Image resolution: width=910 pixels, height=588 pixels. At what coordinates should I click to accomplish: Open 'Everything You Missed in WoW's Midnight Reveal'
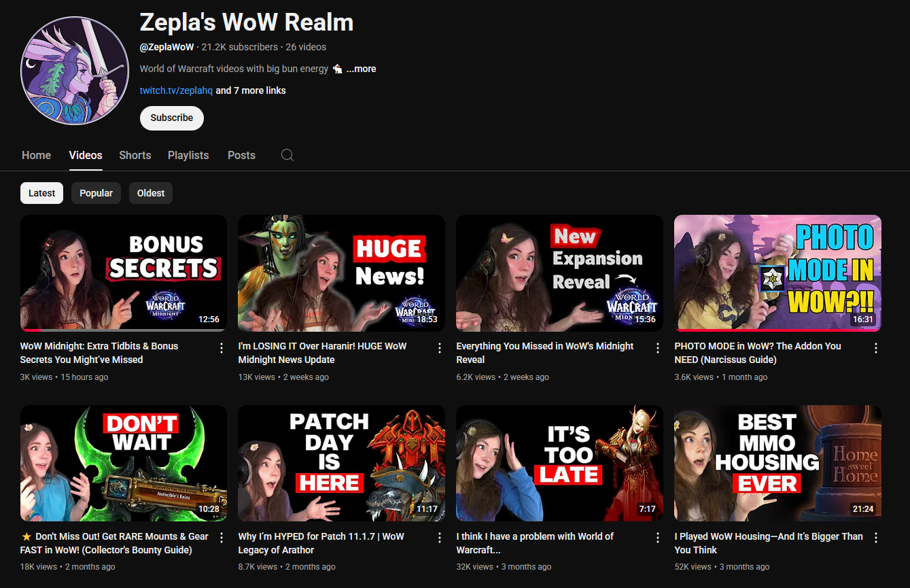545,353
